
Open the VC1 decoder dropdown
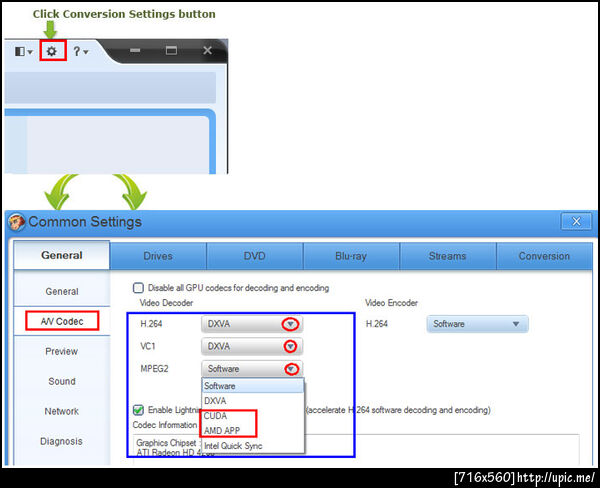tap(252, 346)
